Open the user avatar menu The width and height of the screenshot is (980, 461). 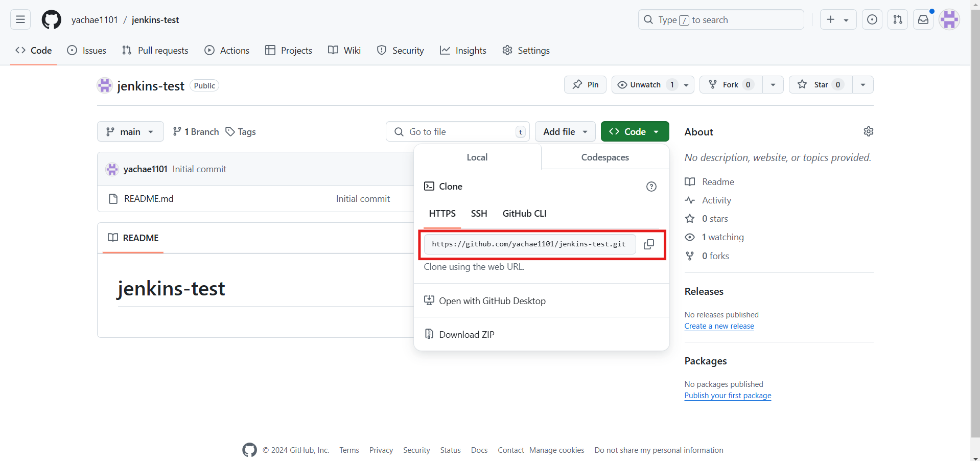point(949,19)
